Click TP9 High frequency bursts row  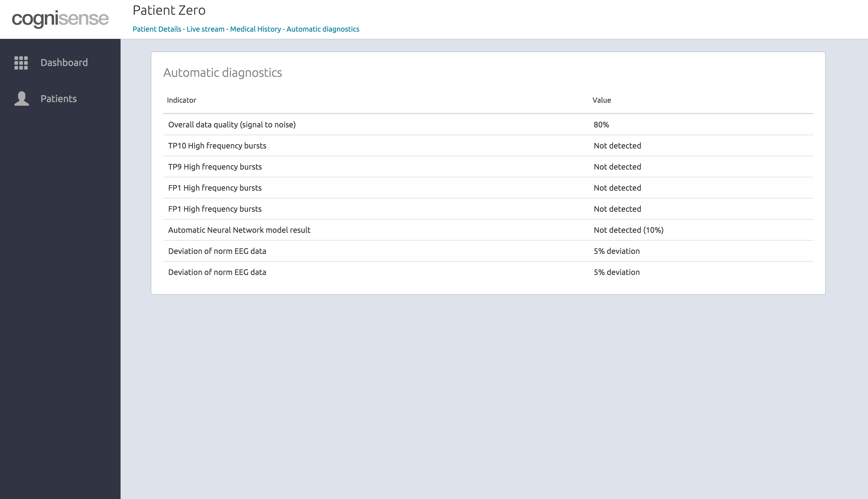pos(215,167)
